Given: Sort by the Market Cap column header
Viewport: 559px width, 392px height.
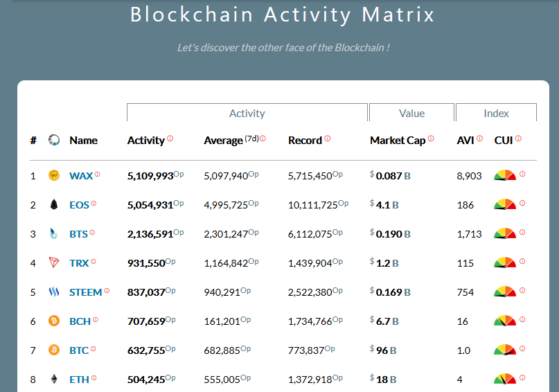Looking at the screenshot, I should click(x=398, y=141).
